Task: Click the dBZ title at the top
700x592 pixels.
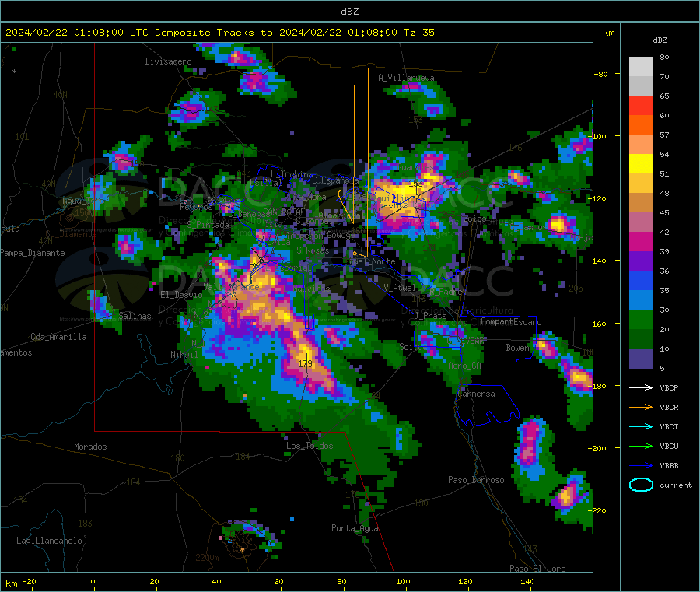Action: point(349,11)
